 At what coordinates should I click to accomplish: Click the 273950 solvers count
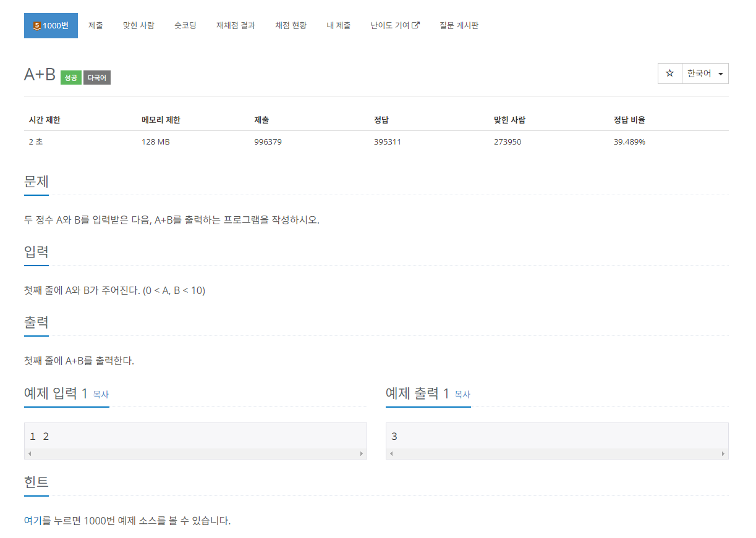pyautogui.click(x=508, y=141)
